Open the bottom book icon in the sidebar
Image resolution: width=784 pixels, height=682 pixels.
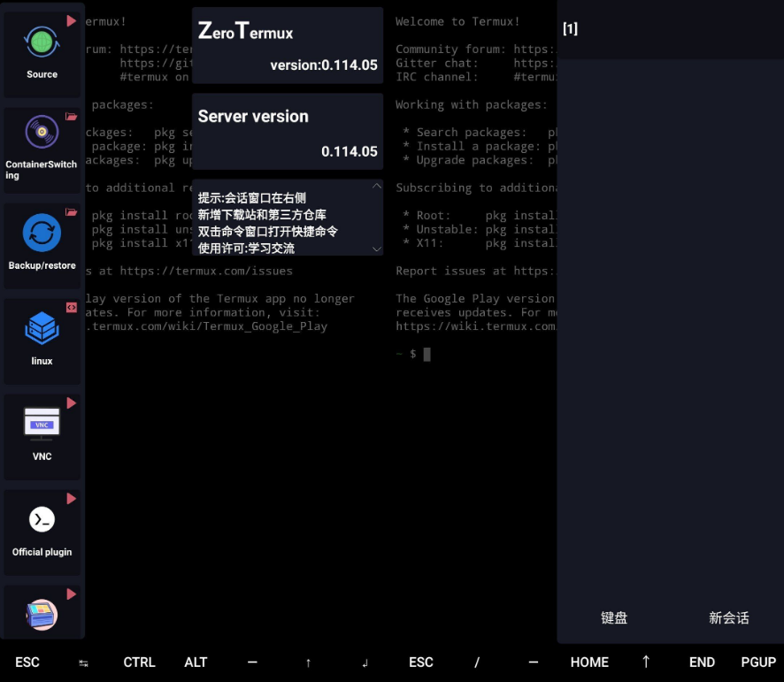click(42, 615)
